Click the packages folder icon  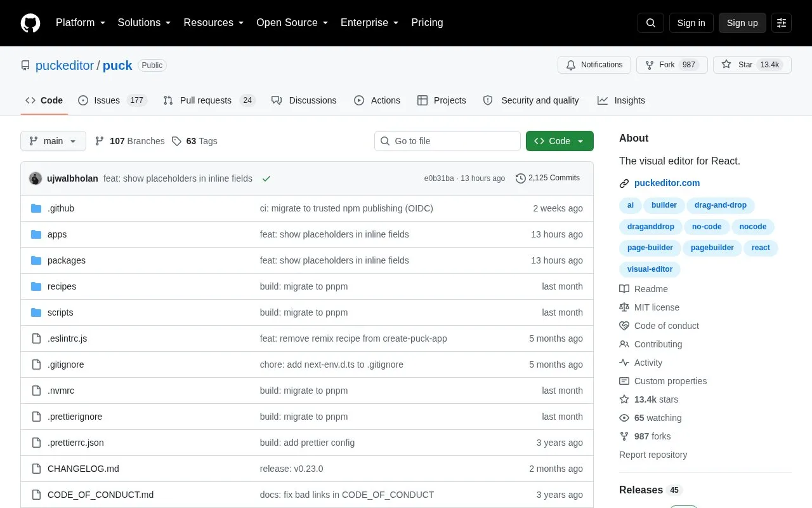point(36,260)
